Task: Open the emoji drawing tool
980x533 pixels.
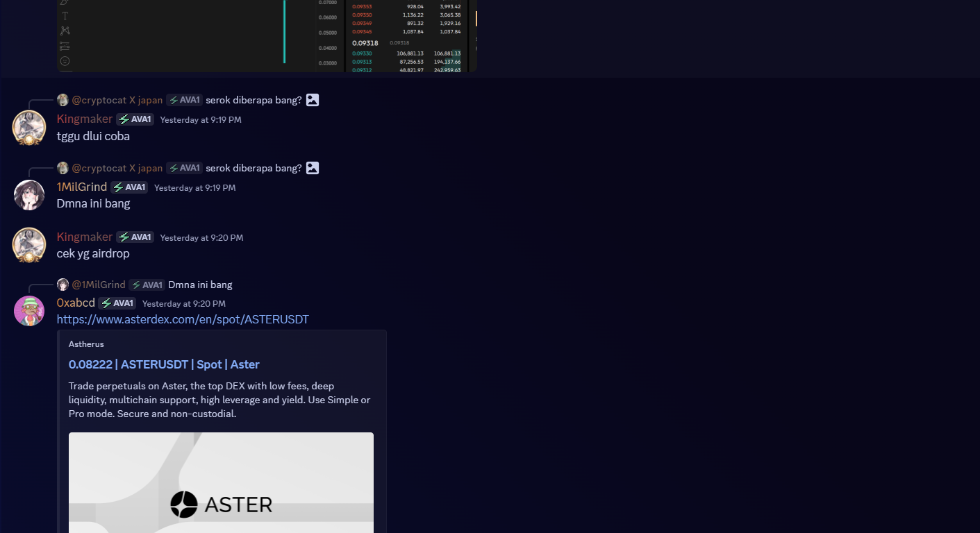Action: [65, 61]
